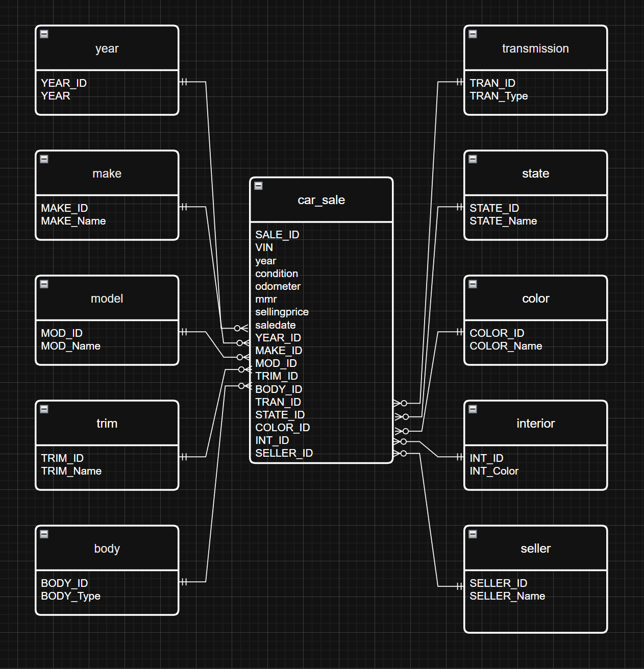The width and height of the screenshot is (644, 669).
Task: Click the sellingprice attribute in car_sale
Action: 282,312
